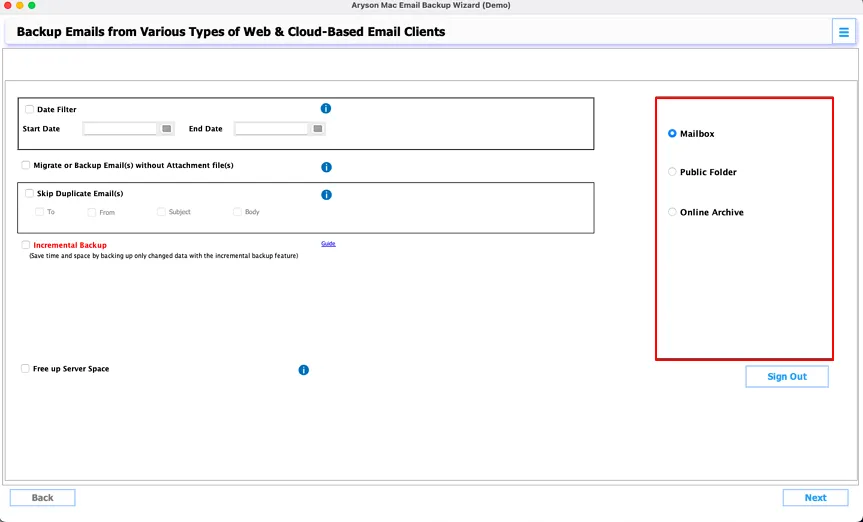Viewport: 863px width, 522px height.
Task: Enable the Date Filter checkbox
Action: coord(29,109)
